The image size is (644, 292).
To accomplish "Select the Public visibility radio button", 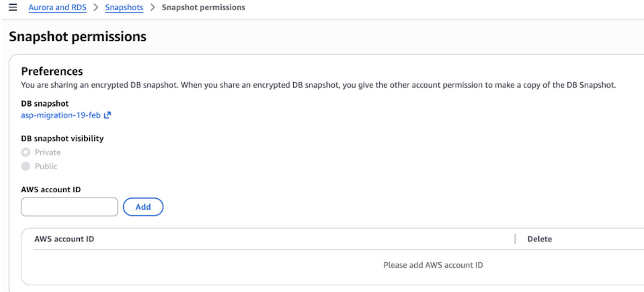I will (26, 166).
